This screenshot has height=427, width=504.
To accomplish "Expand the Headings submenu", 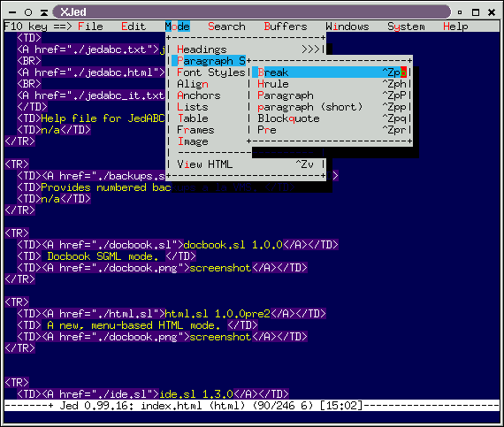I will coord(248,50).
